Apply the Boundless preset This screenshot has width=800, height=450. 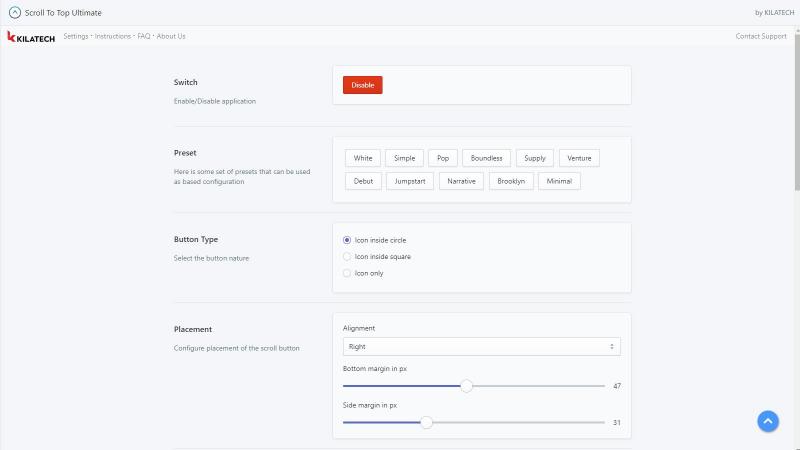click(486, 158)
